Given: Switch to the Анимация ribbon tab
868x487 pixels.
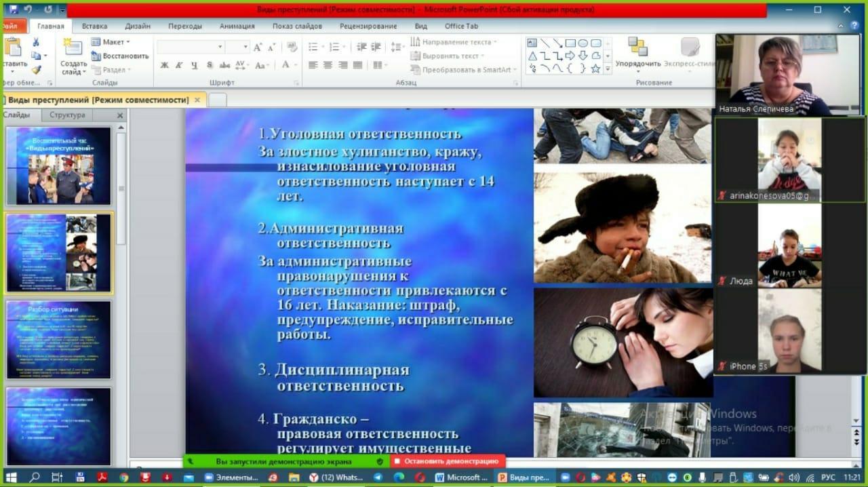Looking at the screenshot, I should [237, 26].
